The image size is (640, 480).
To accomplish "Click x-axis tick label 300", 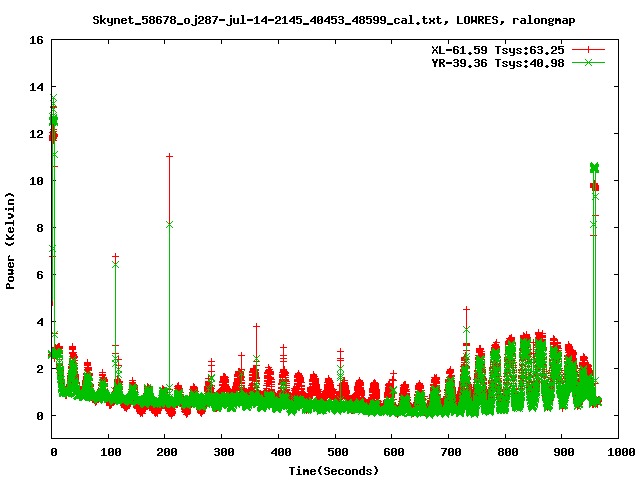I will click(224, 452).
